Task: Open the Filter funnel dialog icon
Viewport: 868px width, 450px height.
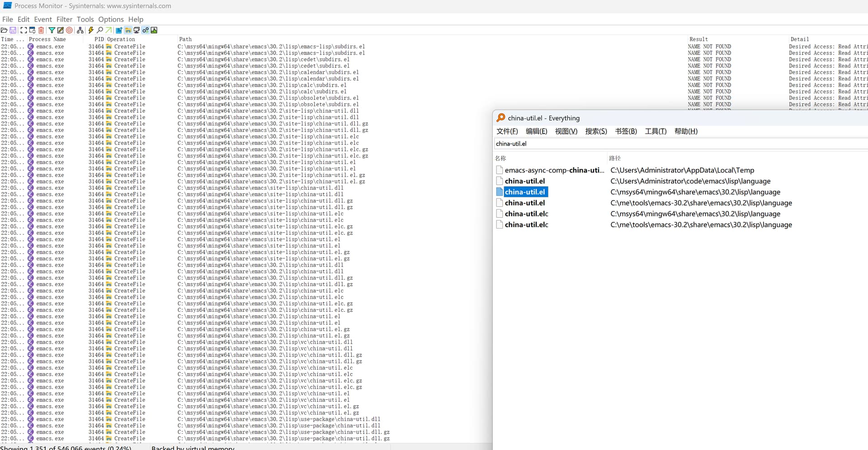Action: pyautogui.click(x=52, y=30)
